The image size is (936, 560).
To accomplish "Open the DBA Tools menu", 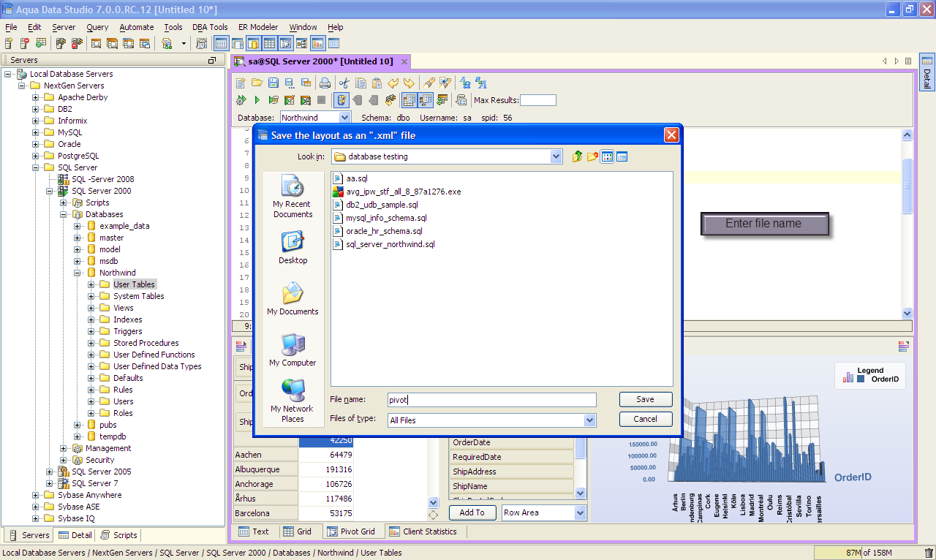I will pyautogui.click(x=210, y=27).
